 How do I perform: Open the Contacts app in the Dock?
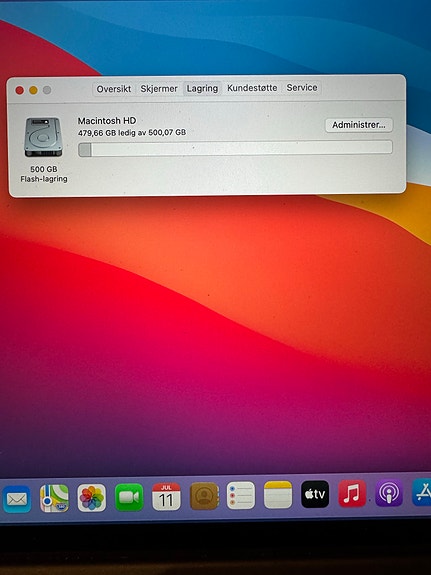(204, 496)
